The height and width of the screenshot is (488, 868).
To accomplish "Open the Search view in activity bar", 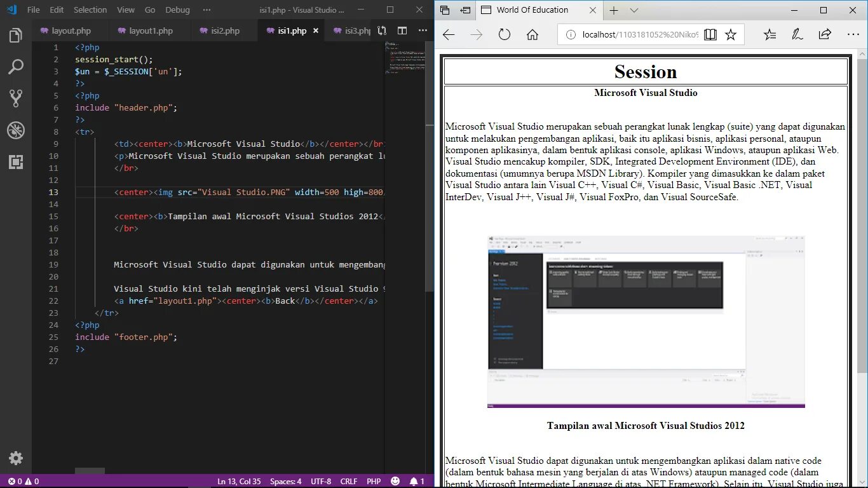I will coord(16,67).
